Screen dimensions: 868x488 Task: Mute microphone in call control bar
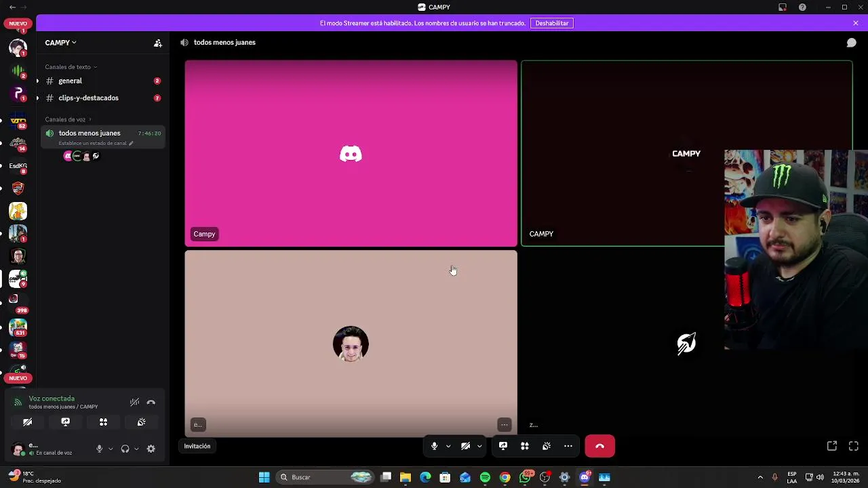point(434,446)
